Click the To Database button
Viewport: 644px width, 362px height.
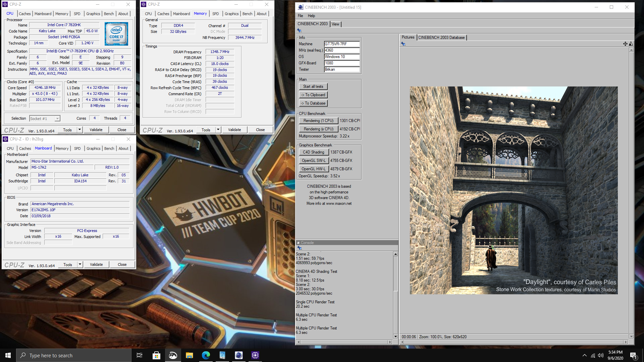click(x=313, y=103)
